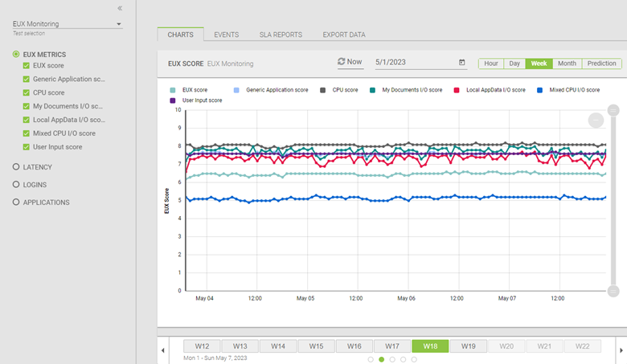The height and width of the screenshot is (364, 627).
Task: Select week W19 in the timeline
Action: (469, 346)
